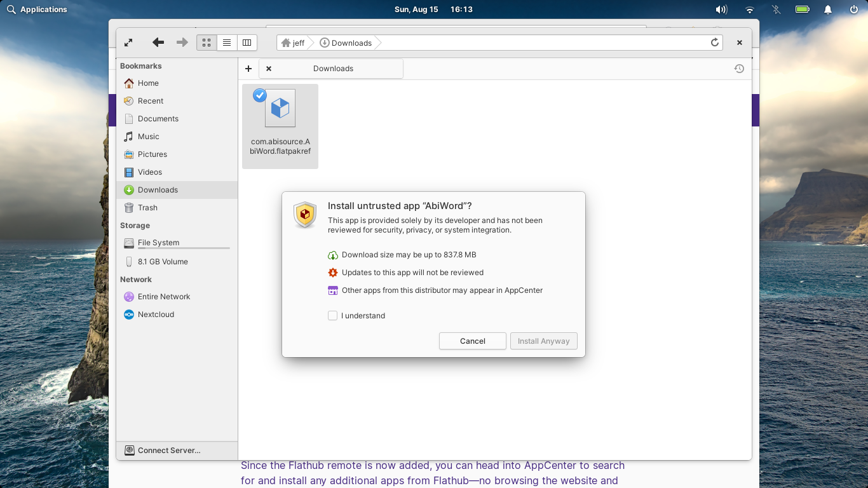Screen dimensions: 868x488
Task: Open the closed tabs history icon
Action: [739, 69]
